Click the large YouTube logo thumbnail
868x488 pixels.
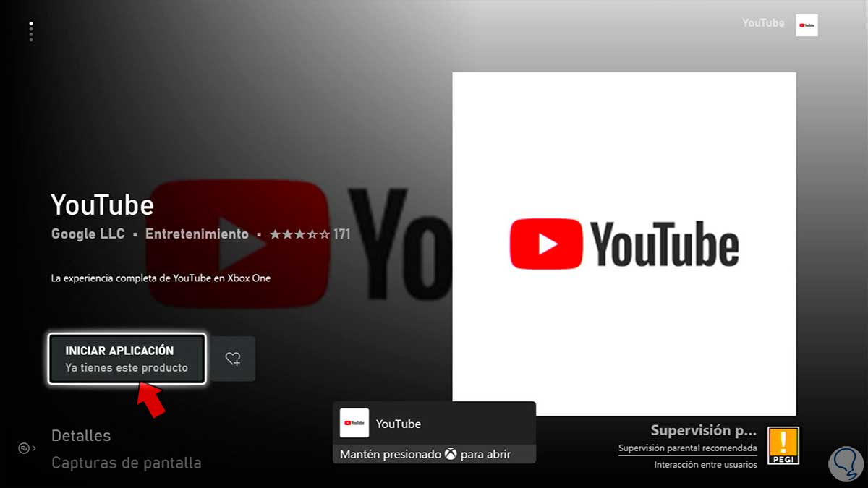[x=624, y=244]
